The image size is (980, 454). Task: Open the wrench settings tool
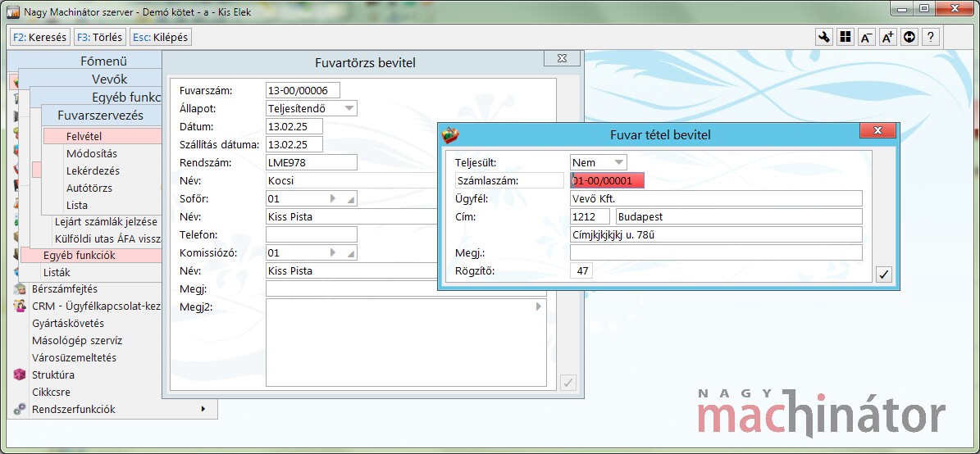(x=823, y=38)
